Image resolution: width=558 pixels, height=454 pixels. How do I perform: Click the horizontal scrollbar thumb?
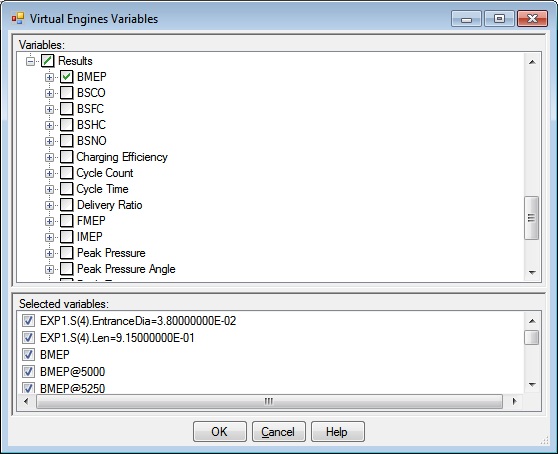click(269, 401)
